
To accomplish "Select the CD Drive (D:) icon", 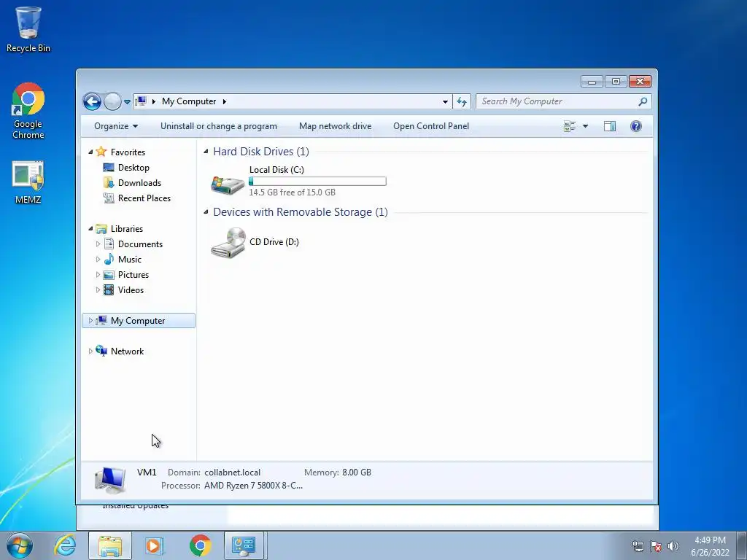I will pos(228,242).
